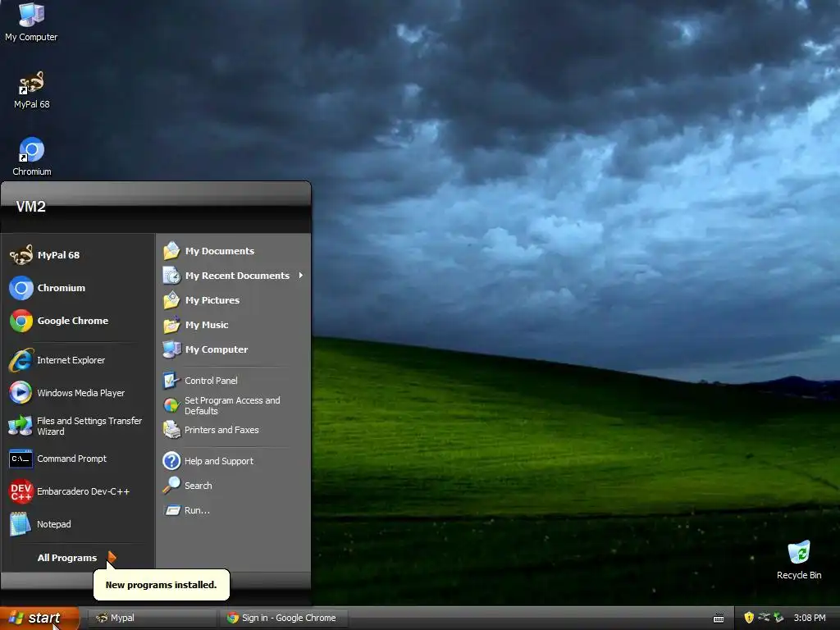Click Run dialog icon
Screen dimensions: 840x630
pyautogui.click(x=171, y=510)
